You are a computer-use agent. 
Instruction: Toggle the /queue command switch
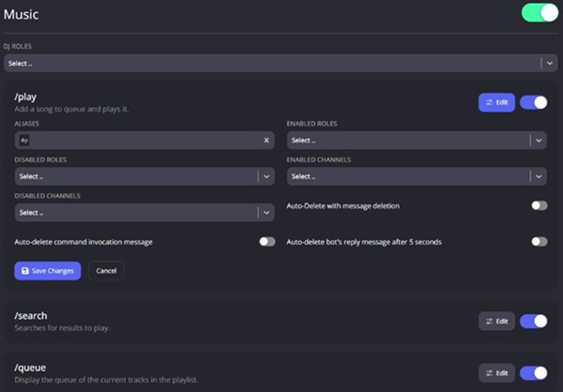click(533, 372)
